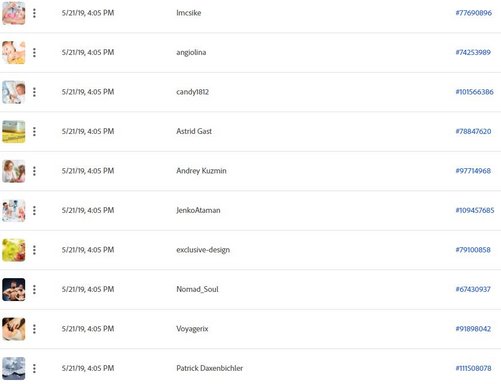Select the Voyagerix image thumbnail
The height and width of the screenshot is (384, 501).
coord(14,329)
